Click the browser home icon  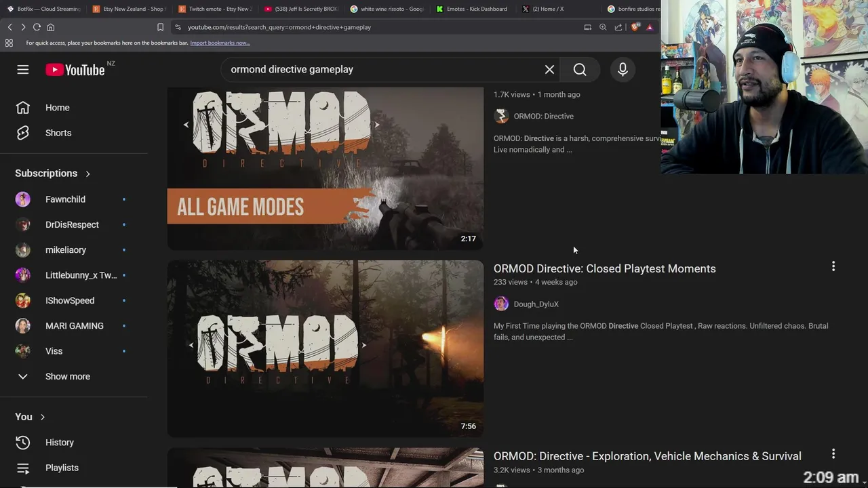click(50, 27)
